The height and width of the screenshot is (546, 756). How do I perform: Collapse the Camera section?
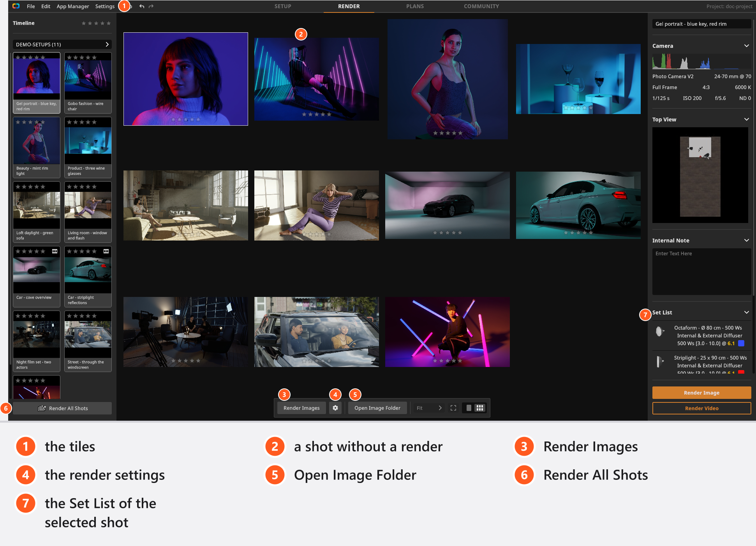pyautogui.click(x=746, y=46)
